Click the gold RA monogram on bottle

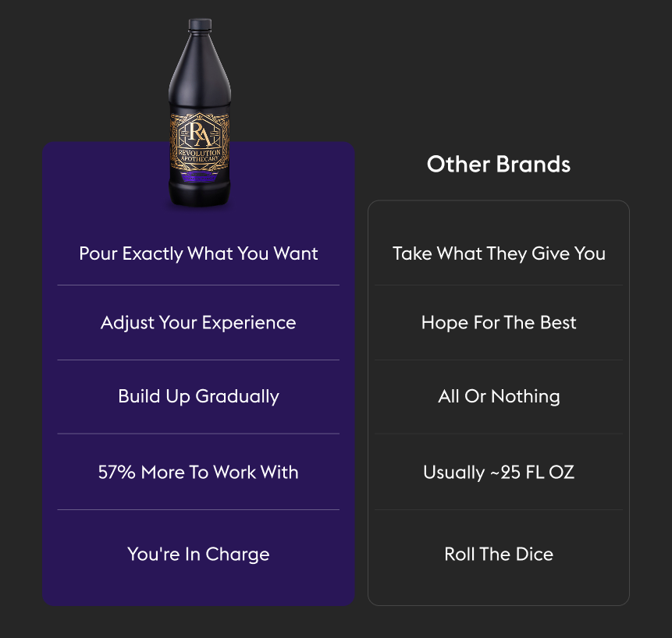click(x=200, y=134)
